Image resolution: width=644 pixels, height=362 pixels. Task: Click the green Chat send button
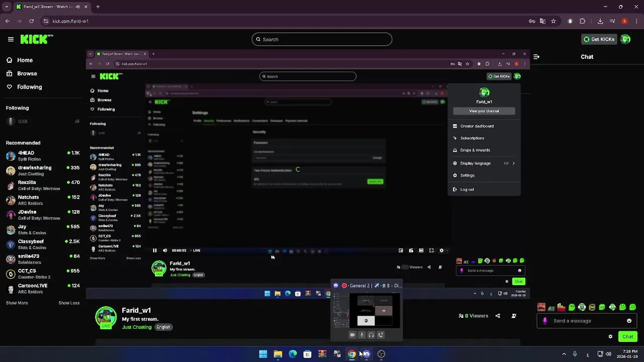coord(627,336)
